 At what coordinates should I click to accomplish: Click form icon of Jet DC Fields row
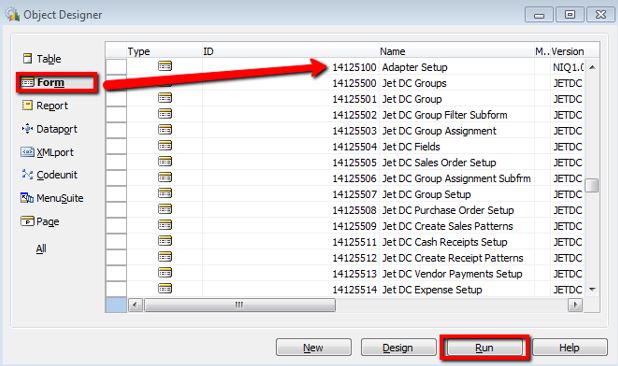pos(165,145)
